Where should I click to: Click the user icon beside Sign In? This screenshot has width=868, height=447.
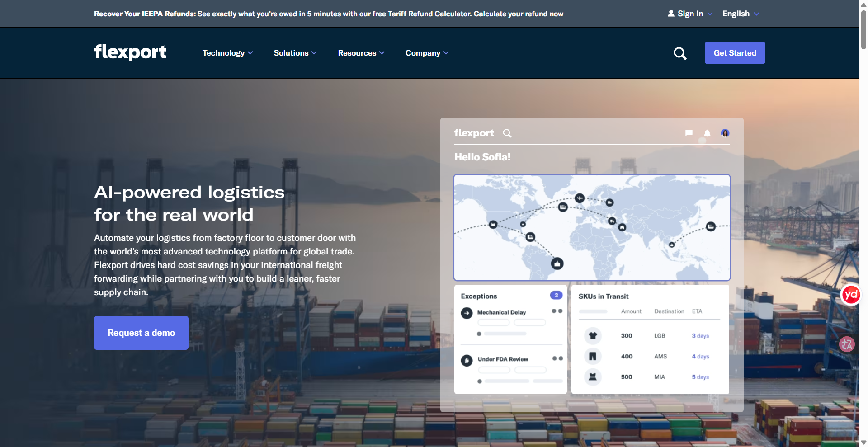[x=671, y=14]
